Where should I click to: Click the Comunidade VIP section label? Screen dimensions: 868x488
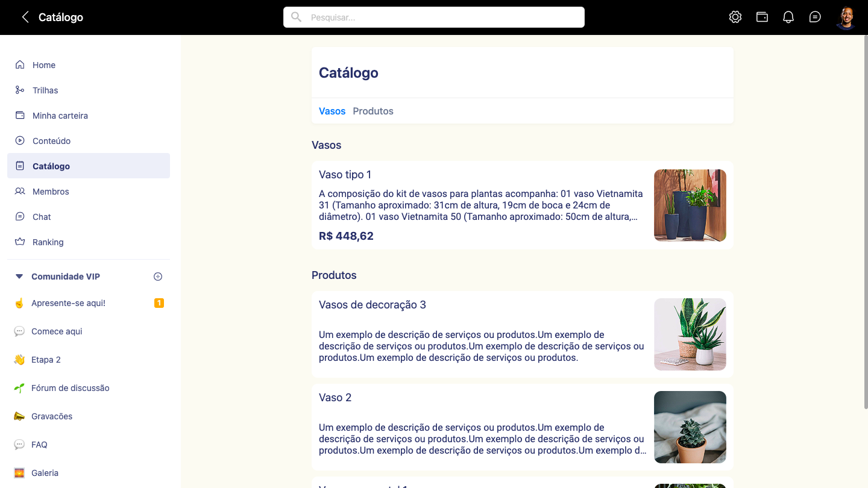[66, 277]
